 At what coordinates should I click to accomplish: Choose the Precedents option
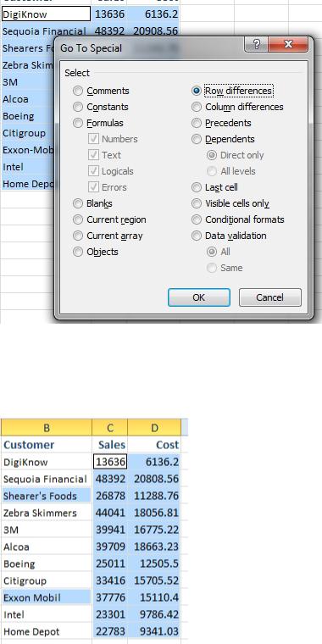pos(222,123)
